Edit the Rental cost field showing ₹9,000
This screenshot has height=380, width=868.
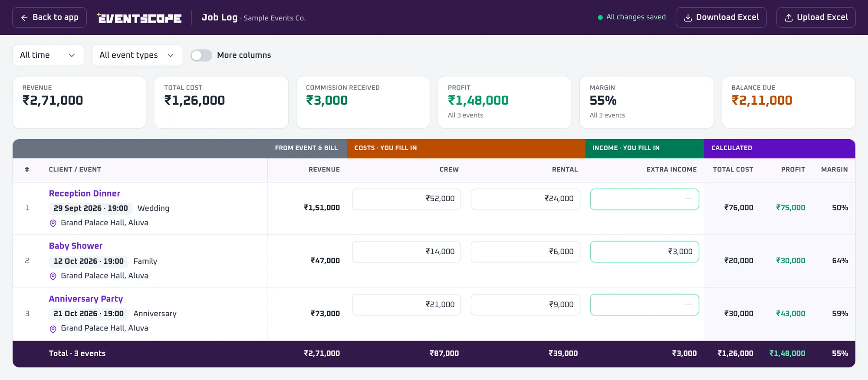point(526,305)
